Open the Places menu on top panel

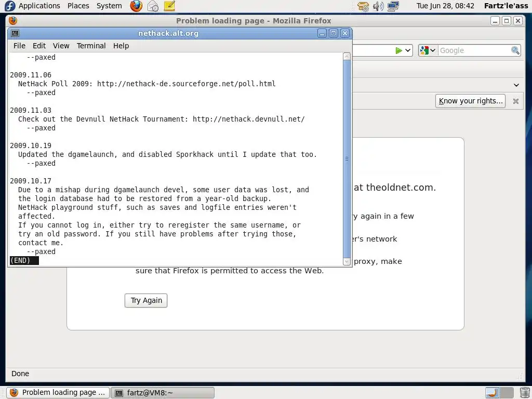pyautogui.click(x=78, y=6)
